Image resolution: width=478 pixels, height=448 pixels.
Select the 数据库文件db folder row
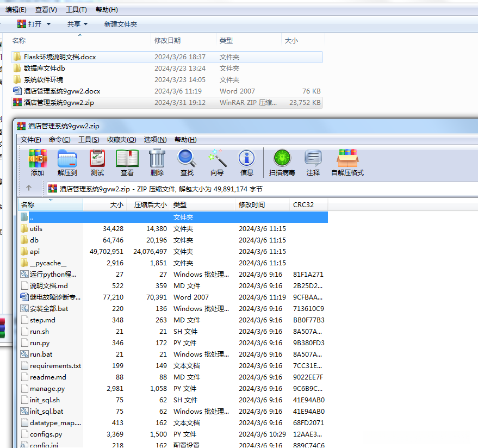[167, 69]
